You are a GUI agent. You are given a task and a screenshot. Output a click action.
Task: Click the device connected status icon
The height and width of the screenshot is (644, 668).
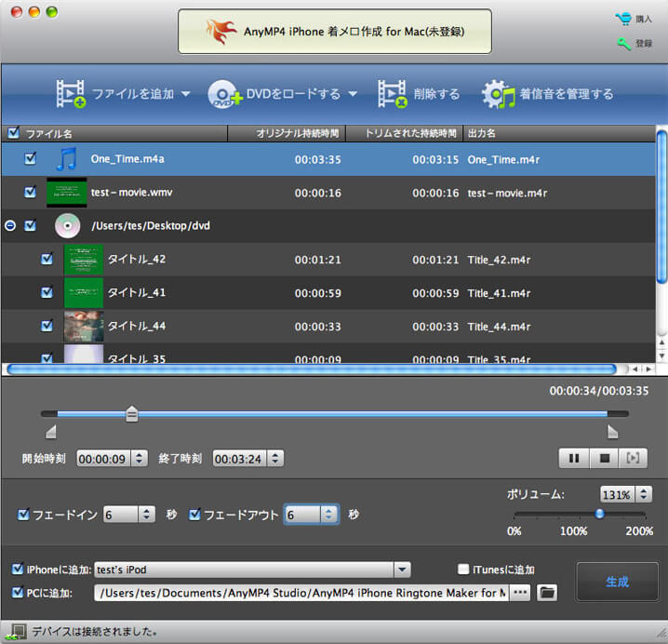coord(16,632)
